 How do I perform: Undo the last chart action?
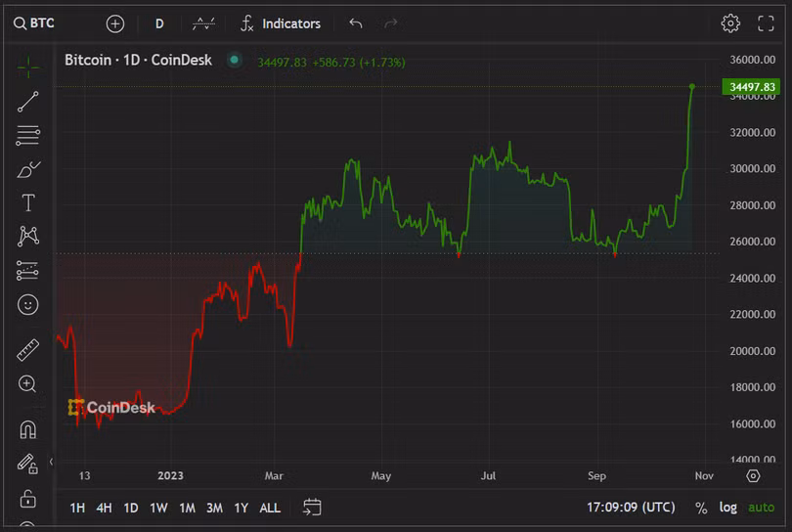tap(356, 23)
